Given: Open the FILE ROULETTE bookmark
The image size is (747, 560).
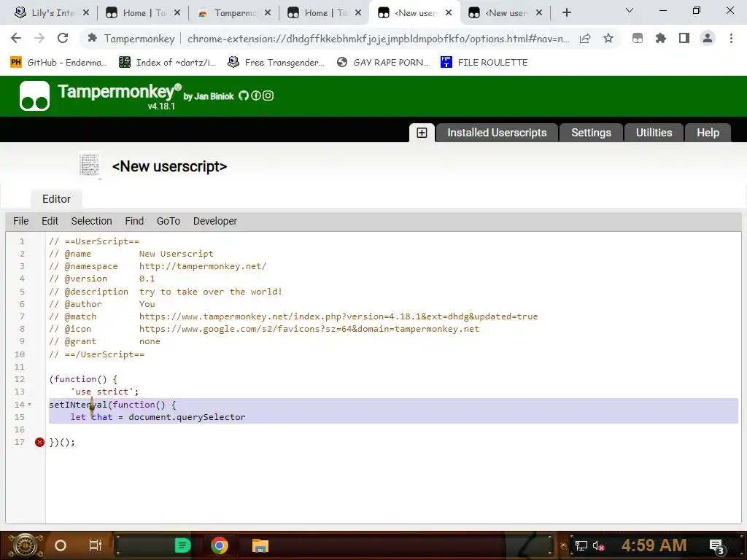Looking at the screenshot, I should pos(484,63).
